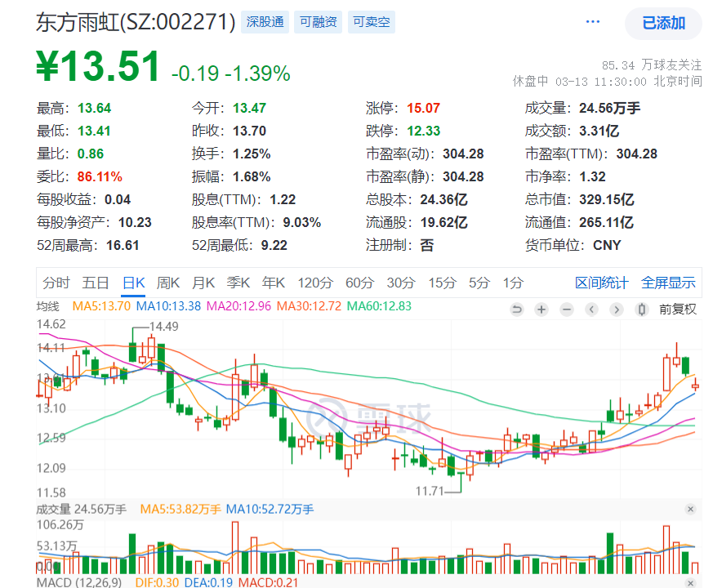Viewport: 713px width, 588px height.
Task: Click the DIF:0.30 value
Action: click(157, 582)
